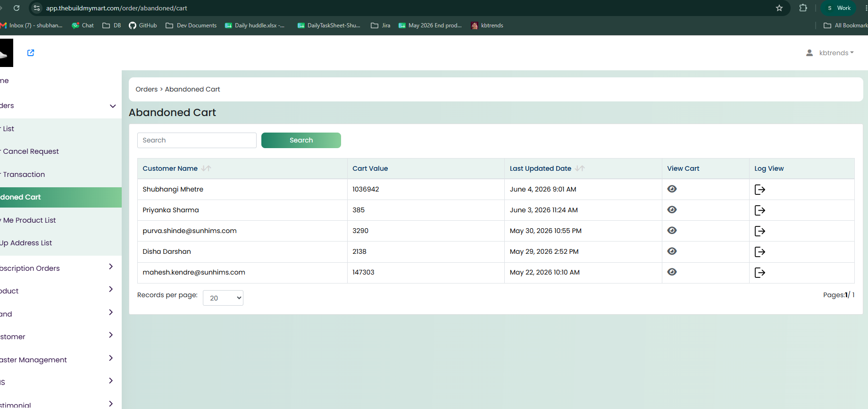The image size is (868, 409).
Task: View cart for Disha Darshan
Action: coord(672,251)
